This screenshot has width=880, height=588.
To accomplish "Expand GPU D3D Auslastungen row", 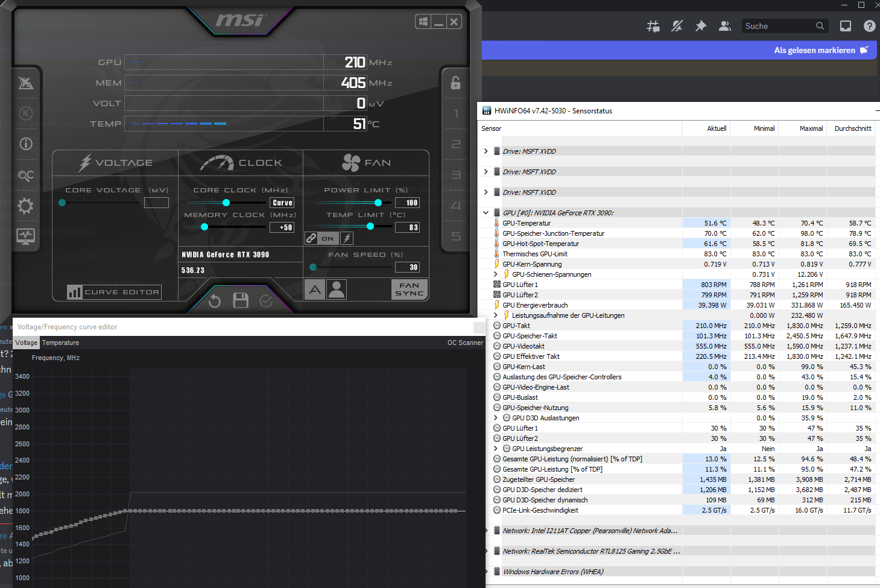I will (x=496, y=418).
